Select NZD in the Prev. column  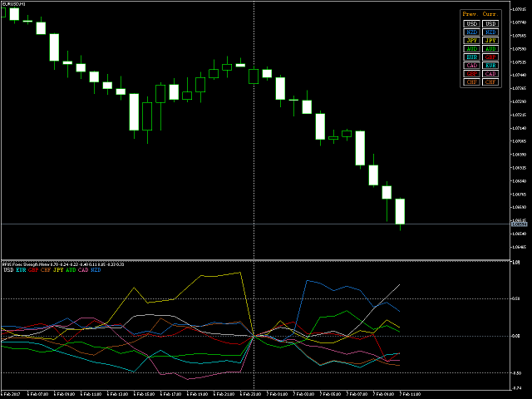click(x=472, y=32)
